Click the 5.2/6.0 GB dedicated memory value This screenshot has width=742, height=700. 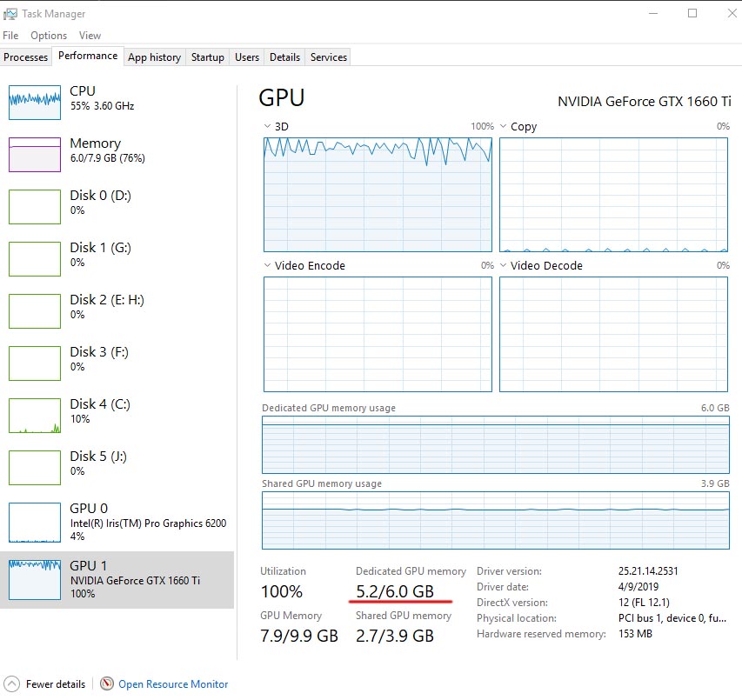(x=395, y=591)
